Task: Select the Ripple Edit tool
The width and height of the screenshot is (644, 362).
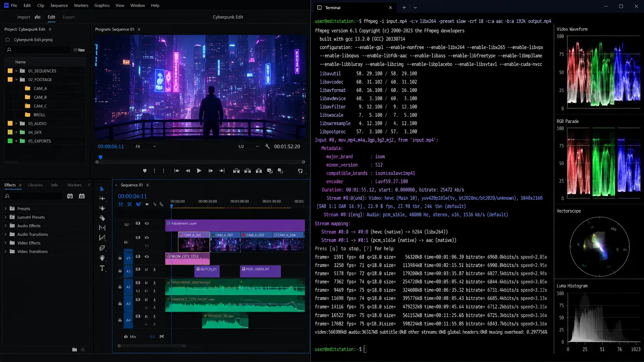Action: 102,208
